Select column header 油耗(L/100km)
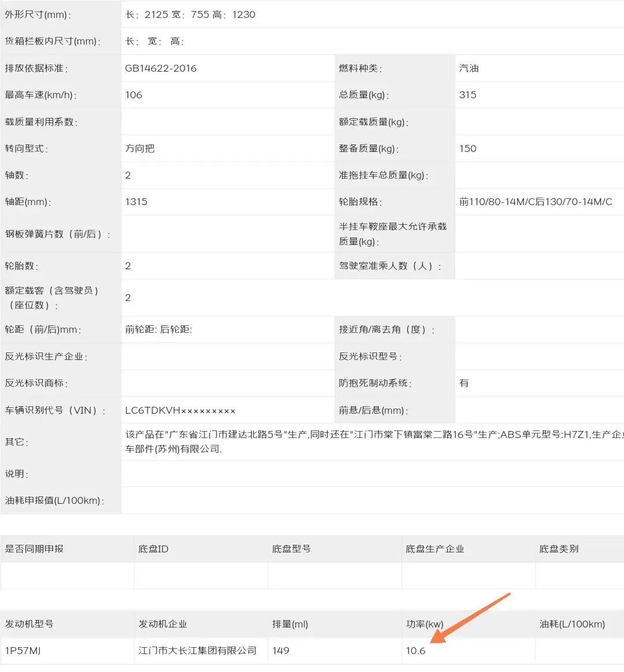Image resolution: width=624 pixels, height=672 pixels. pos(572,624)
